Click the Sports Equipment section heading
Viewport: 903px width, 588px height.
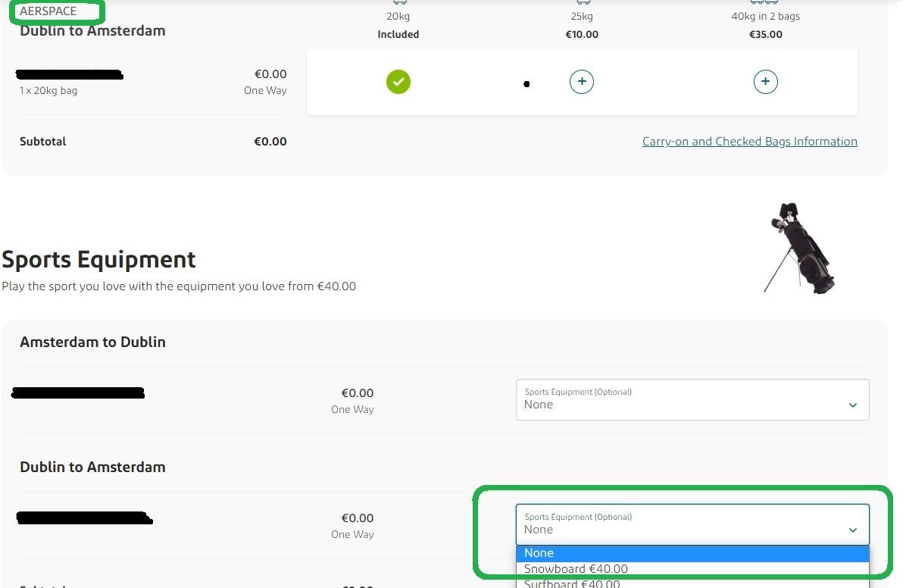point(98,260)
